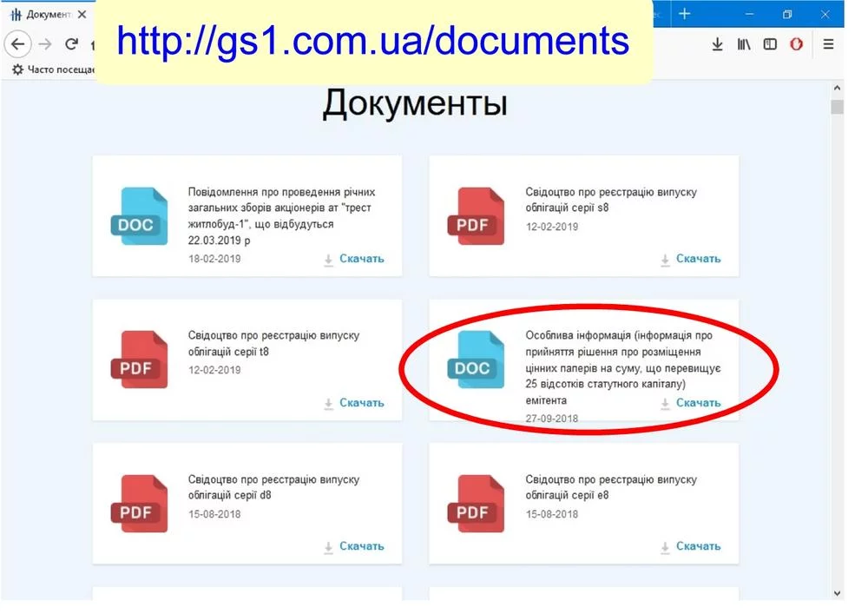Click PDF icon for облігацій серії e8
The height and width of the screenshot is (614, 868).
click(x=476, y=503)
